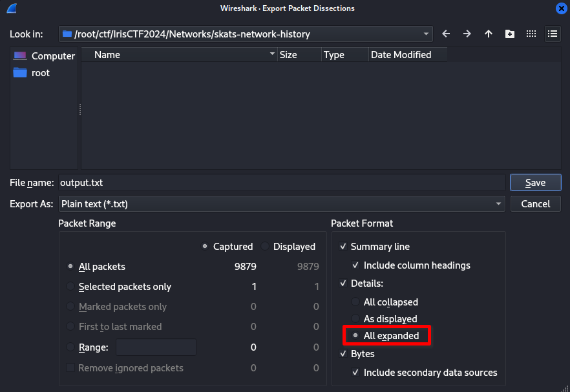This screenshot has height=392, width=570.
Task: Toggle Include secondary data sources checkbox
Action: point(355,373)
